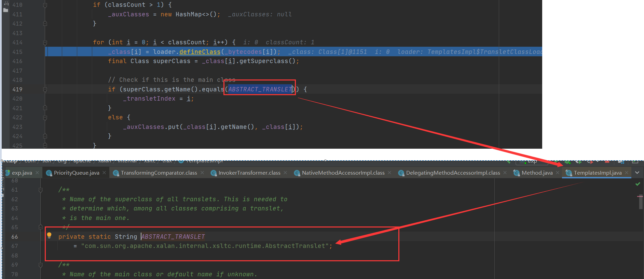Toggle fold marker at line 412 closing brace
Viewport: 644px width, 279px height.
point(45,24)
